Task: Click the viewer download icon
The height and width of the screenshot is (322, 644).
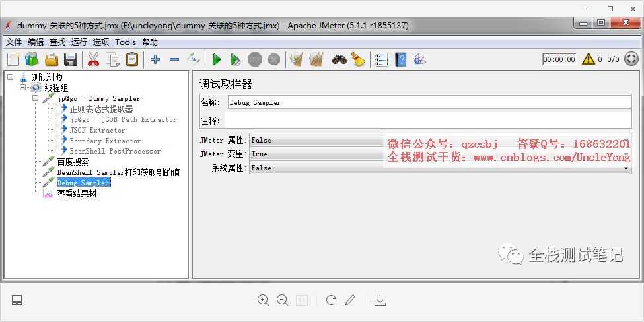Action: click(380, 300)
